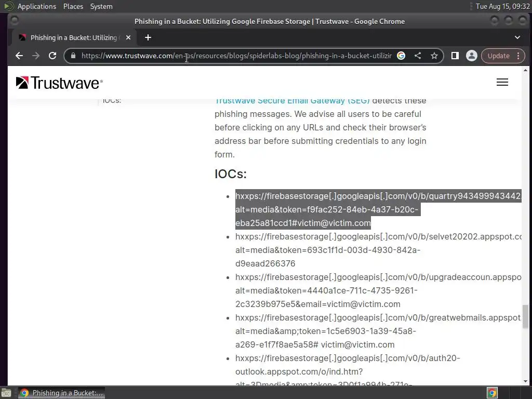Share this page icon
The width and height of the screenshot is (532, 399).
point(418,56)
